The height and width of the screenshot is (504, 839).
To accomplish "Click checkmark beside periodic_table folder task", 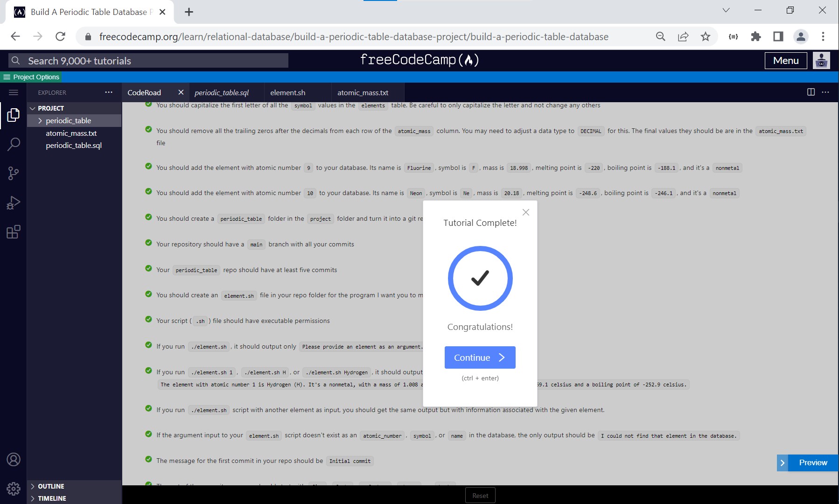I will tap(148, 217).
